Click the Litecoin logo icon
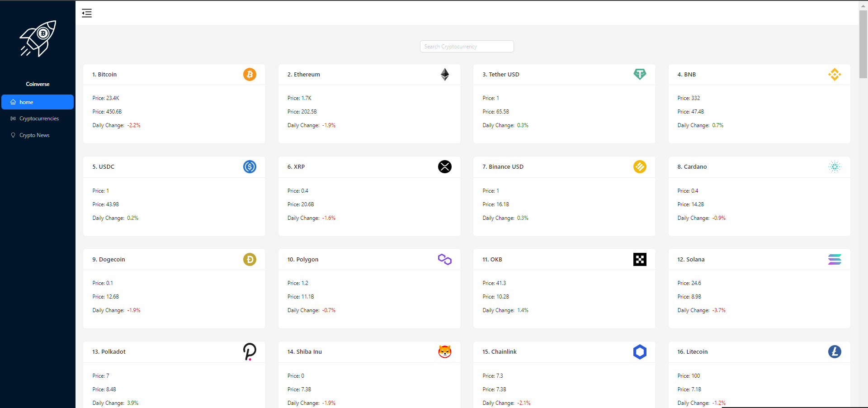868x408 pixels. click(x=835, y=352)
